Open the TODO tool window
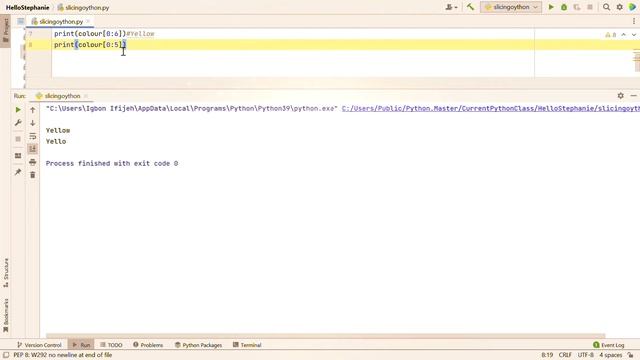The image size is (640, 360). (x=111, y=345)
